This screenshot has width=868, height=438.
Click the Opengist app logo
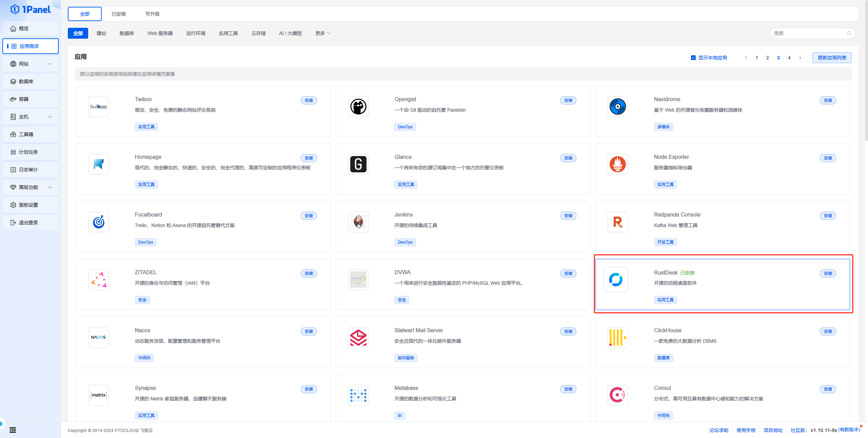(358, 107)
